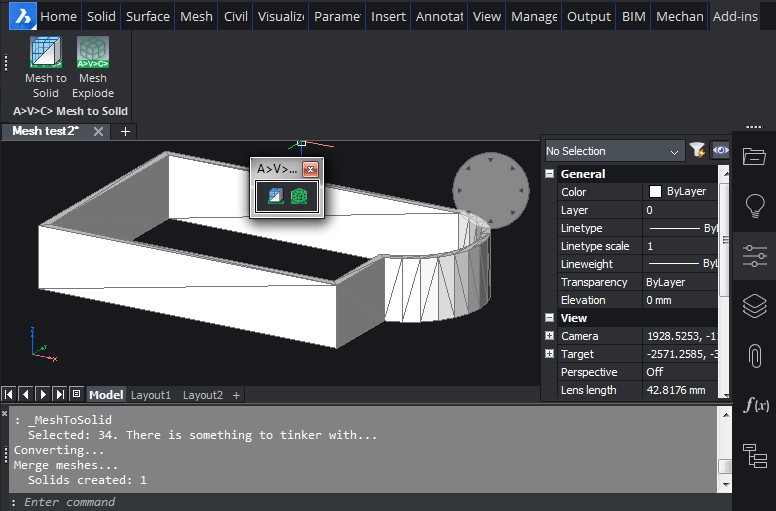Click the quick select filter icon
This screenshot has width=776, height=511.
click(x=697, y=151)
